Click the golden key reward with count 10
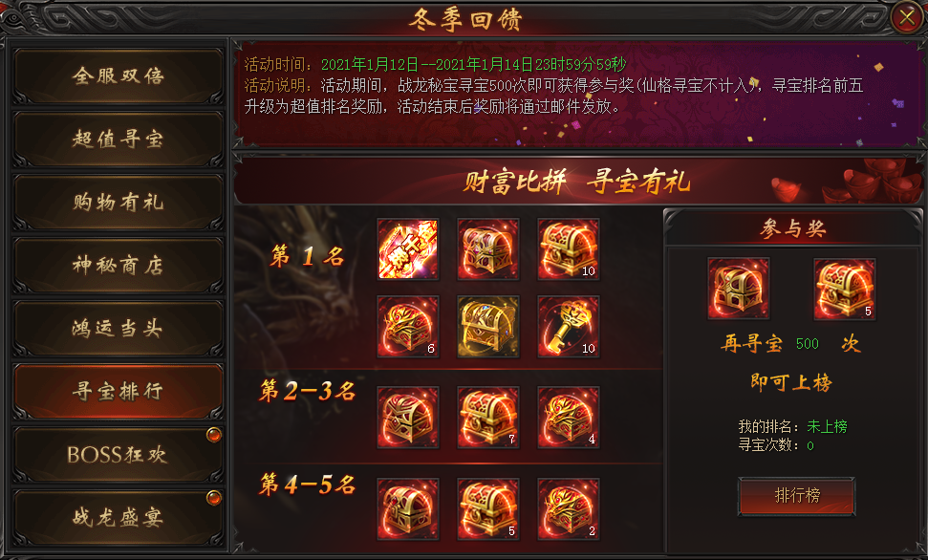928x560 pixels. [x=568, y=327]
